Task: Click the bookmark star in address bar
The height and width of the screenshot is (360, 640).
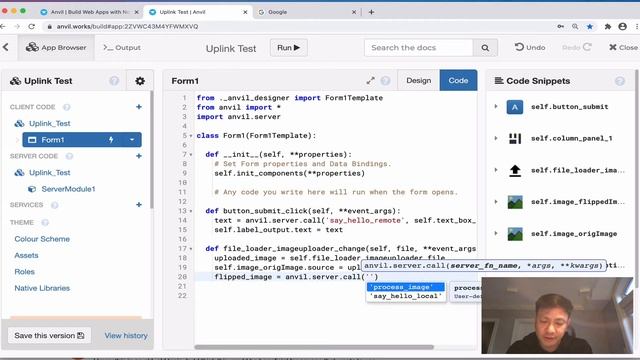Action: click(x=590, y=27)
